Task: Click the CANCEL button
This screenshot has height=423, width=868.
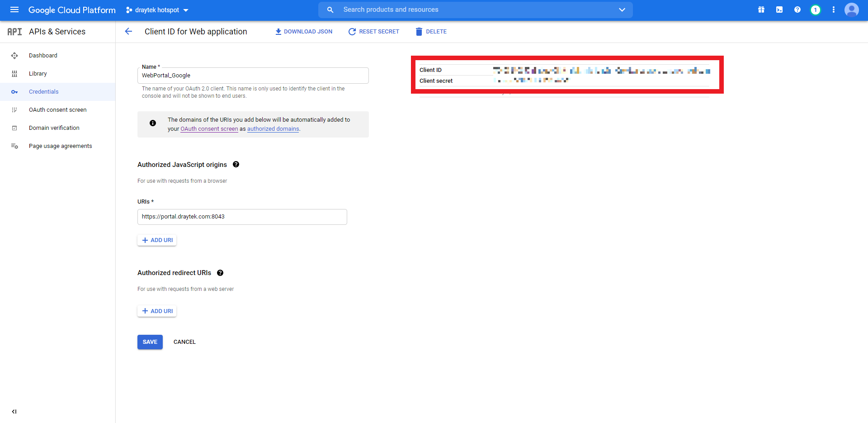Action: click(184, 342)
